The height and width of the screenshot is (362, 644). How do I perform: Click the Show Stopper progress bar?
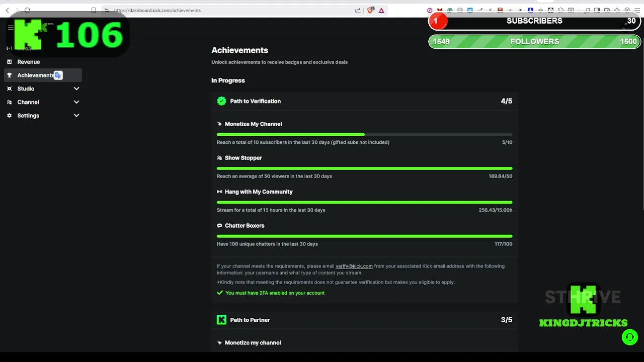point(365,168)
